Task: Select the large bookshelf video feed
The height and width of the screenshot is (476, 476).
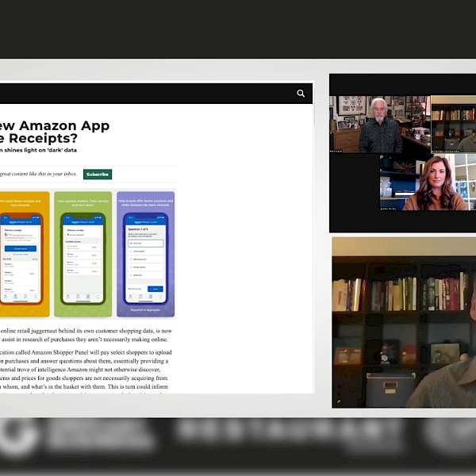Action: [x=404, y=322]
